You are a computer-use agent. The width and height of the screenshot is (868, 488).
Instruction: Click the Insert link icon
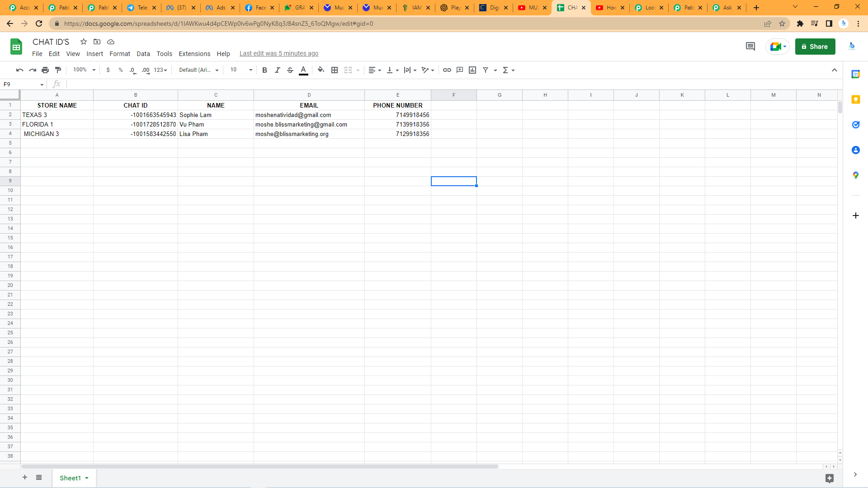coord(447,70)
